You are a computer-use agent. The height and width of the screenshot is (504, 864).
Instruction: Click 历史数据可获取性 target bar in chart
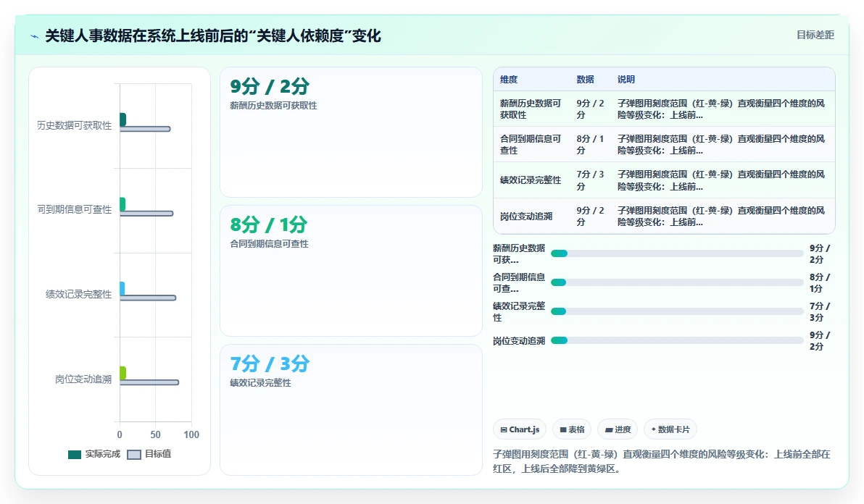[x=145, y=129]
